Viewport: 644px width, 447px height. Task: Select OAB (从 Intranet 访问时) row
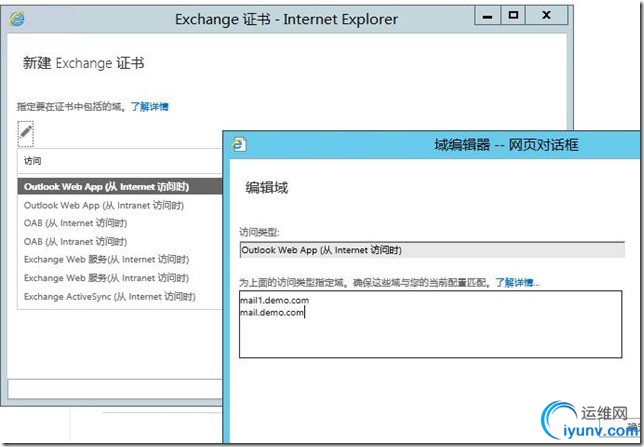pos(120,242)
